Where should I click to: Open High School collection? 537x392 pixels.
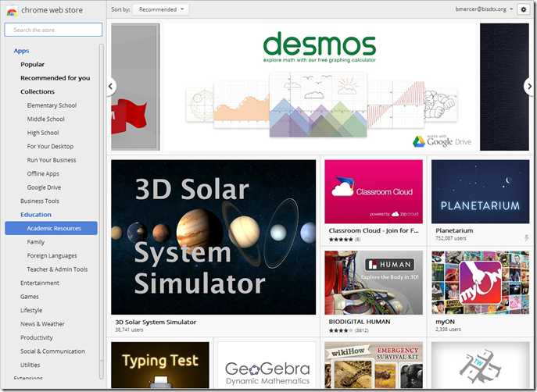tap(43, 133)
